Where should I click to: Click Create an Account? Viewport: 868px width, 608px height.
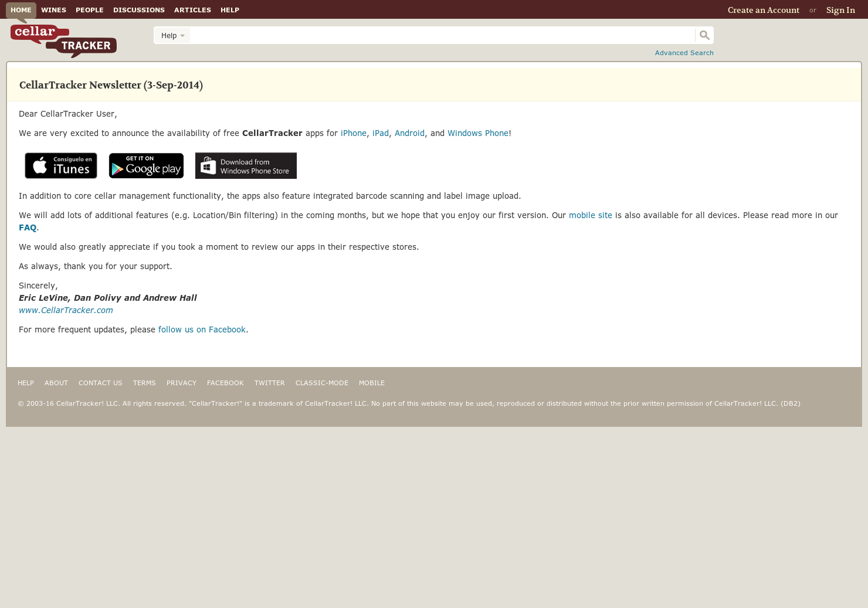764,10
